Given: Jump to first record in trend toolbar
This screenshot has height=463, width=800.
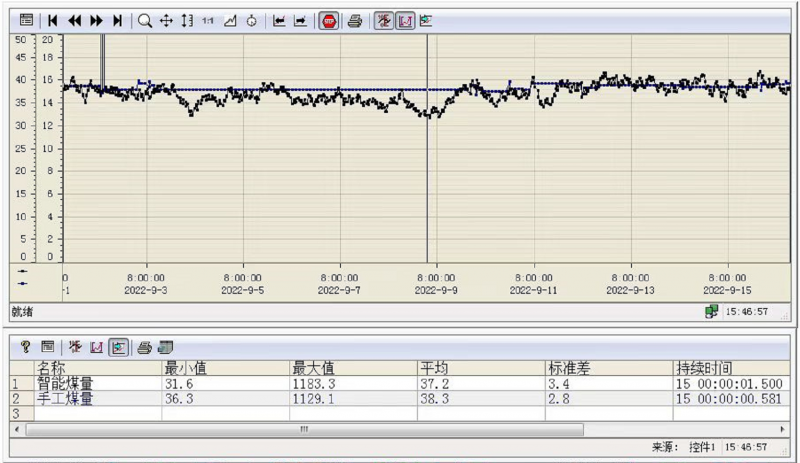Looking at the screenshot, I should point(52,20).
